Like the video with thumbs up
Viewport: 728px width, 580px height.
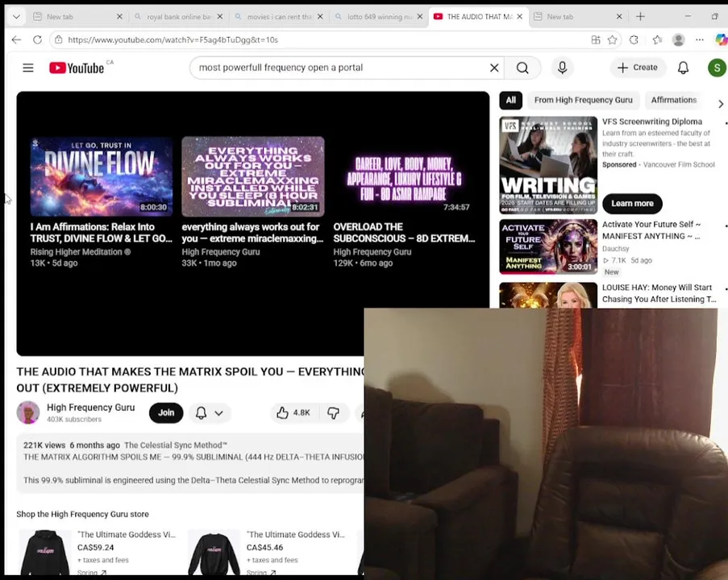coord(293,412)
